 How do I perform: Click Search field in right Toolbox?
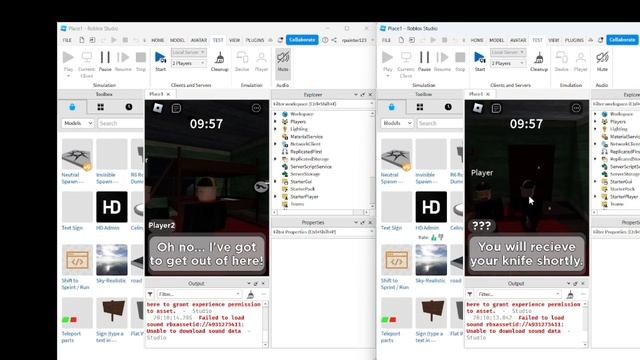440,123
